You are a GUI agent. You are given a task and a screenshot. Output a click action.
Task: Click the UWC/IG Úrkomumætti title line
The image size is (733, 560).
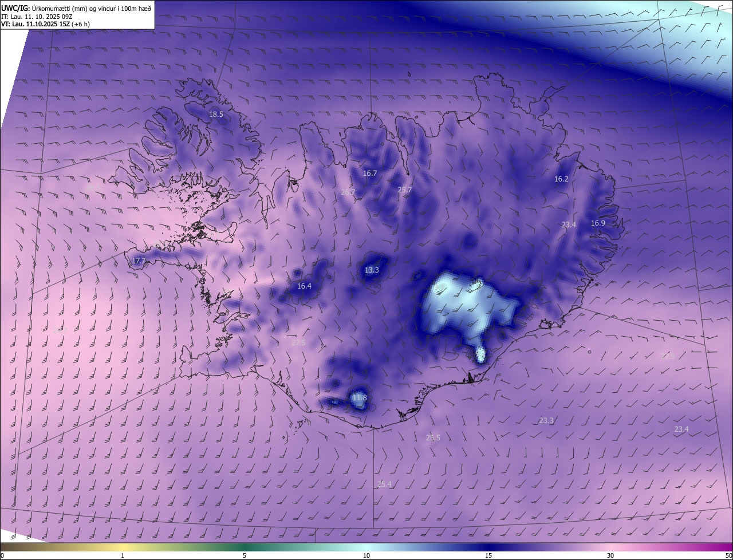pos(76,8)
